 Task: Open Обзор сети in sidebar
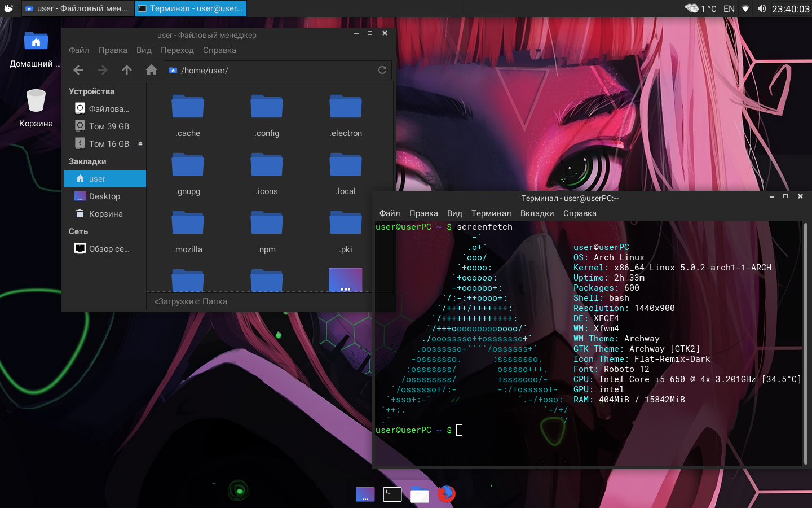[x=105, y=248]
